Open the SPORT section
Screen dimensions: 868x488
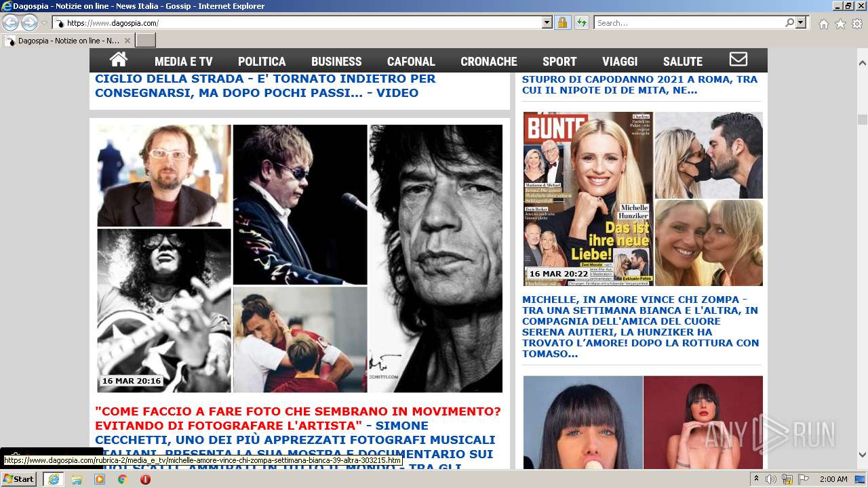coord(559,61)
